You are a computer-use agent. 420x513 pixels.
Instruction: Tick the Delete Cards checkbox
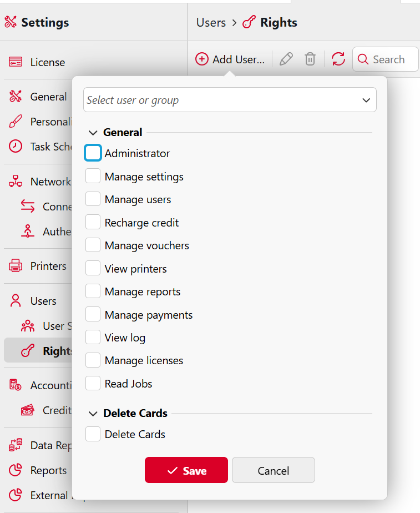pos(93,434)
